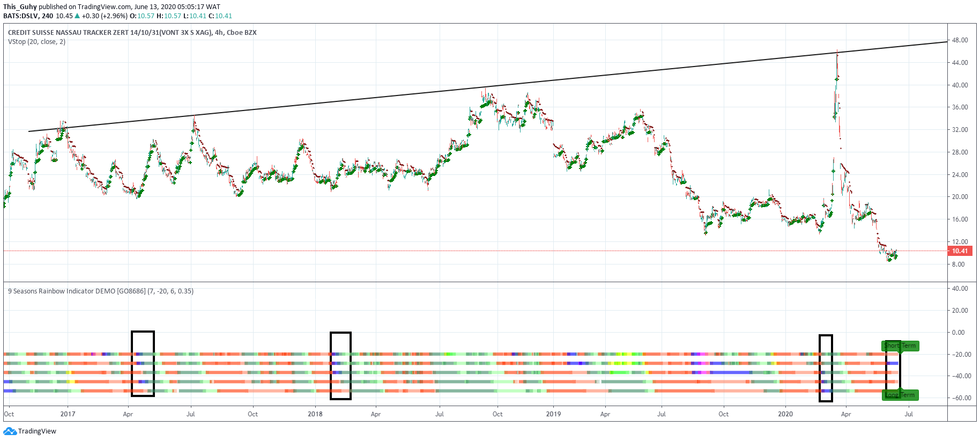Viewport: 980px width, 441px height.
Task: Click the 8.00 price axis label
Action: click(x=958, y=264)
